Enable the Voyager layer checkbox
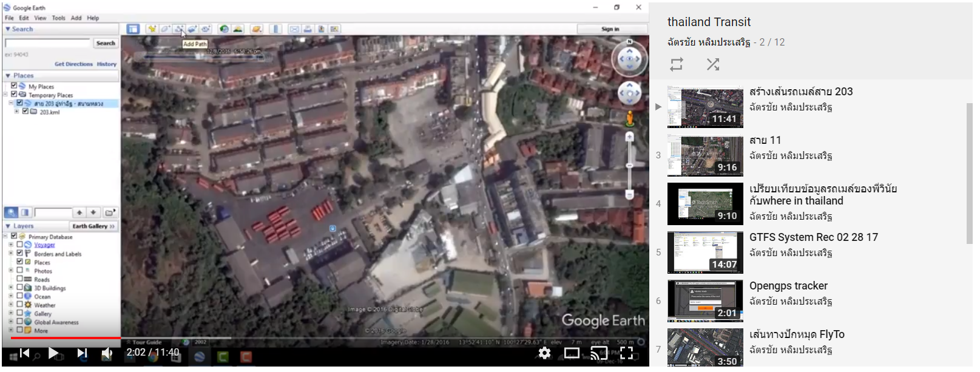This screenshot has width=980, height=372. [19, 244]
